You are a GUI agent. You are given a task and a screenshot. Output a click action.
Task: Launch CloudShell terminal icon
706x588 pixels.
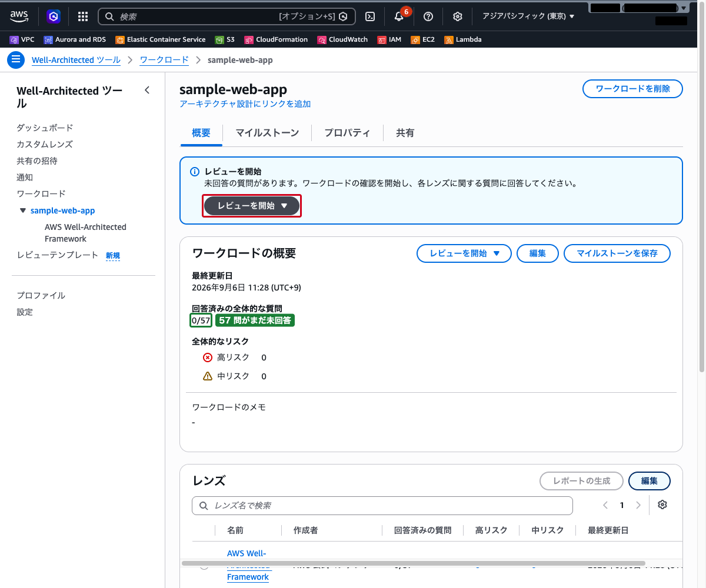coord(370,16)
